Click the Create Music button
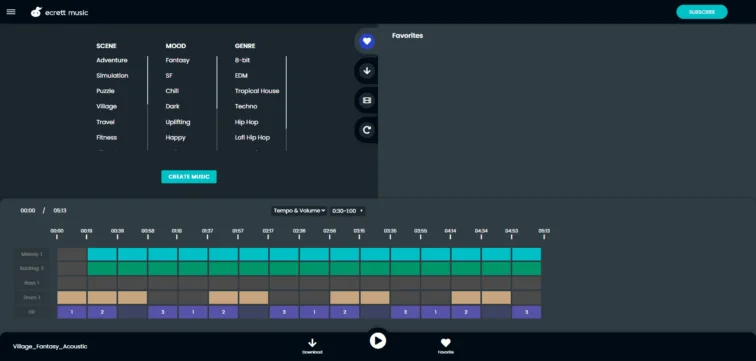This screenshot has height=361, width=756. (x=189, y=177)
